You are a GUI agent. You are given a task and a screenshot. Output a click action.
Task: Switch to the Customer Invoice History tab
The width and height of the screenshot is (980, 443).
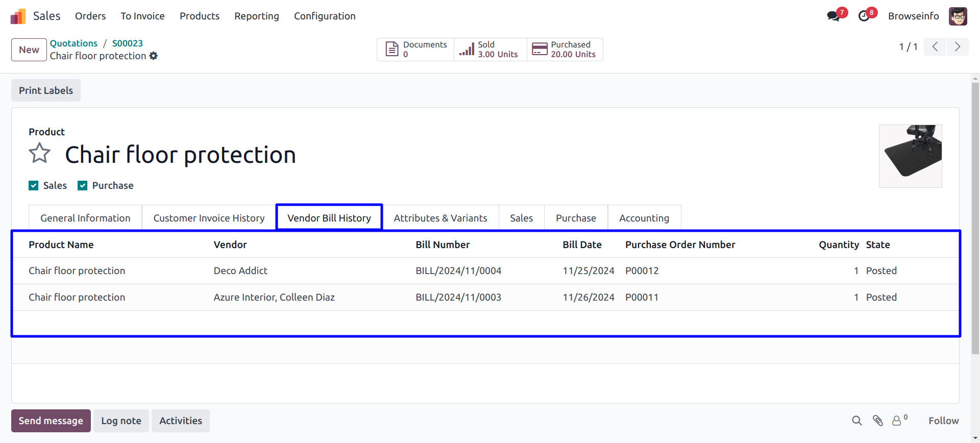click(209, 218)
